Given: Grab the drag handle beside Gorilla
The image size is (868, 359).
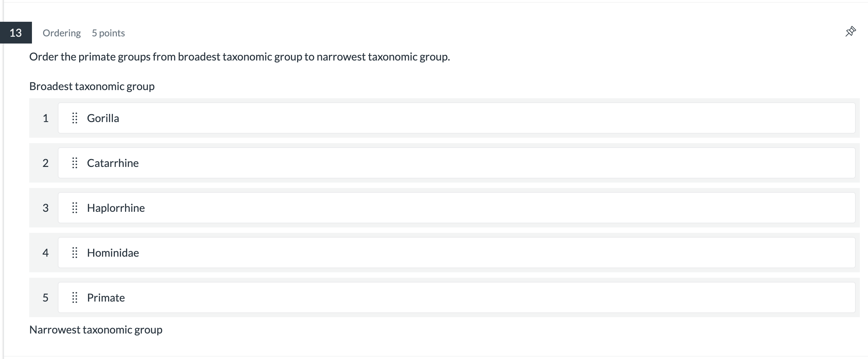Looking at the screenshot, I should [75, 118].
